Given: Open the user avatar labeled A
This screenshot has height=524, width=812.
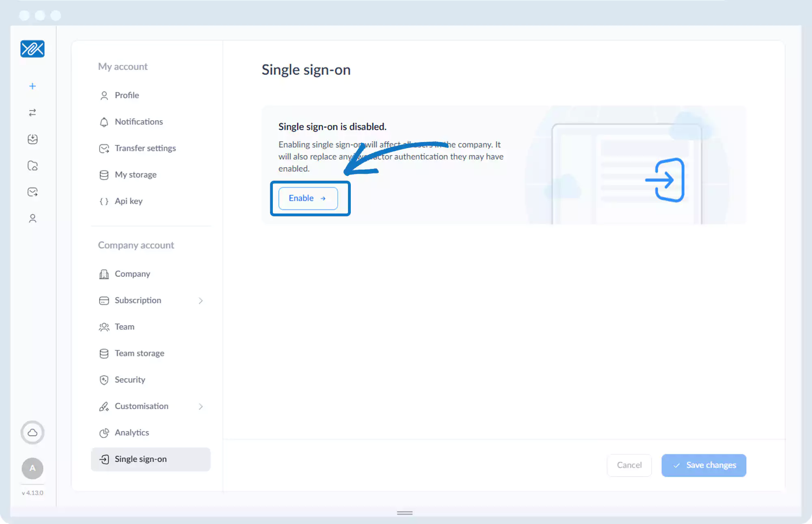Looking at the screenshot, I should coord(32,468).
